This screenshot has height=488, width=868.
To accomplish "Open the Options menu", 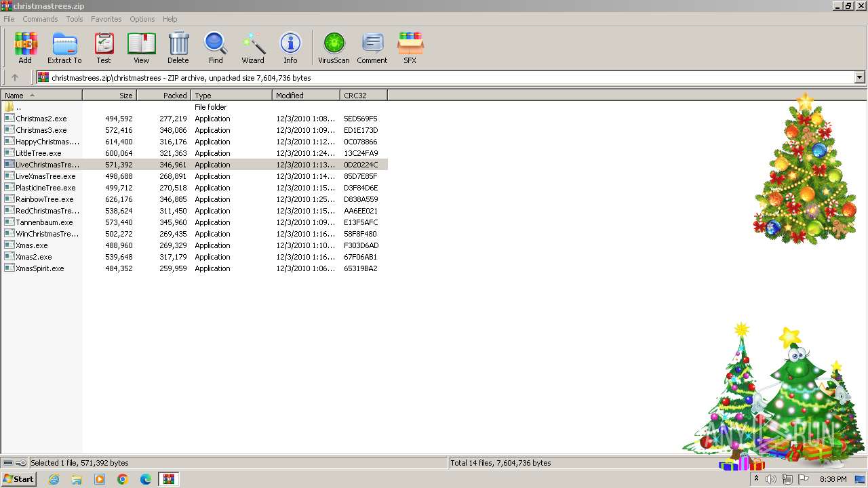I will (142, 19).
